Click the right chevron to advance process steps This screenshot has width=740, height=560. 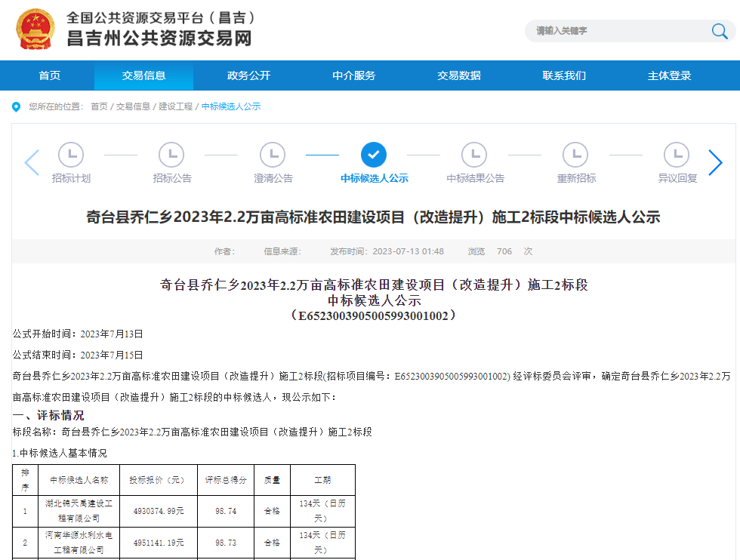coord(716,162)
